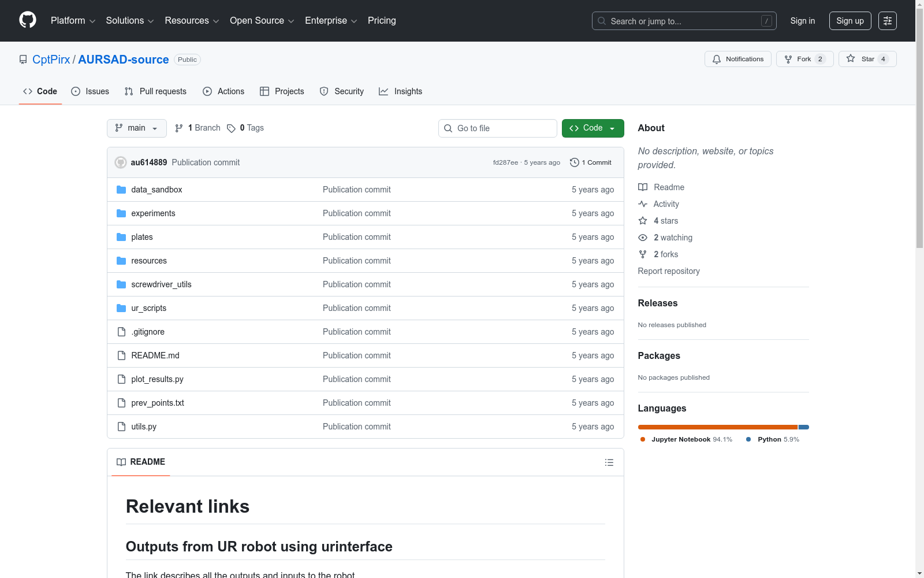
Task: Open the README outline icon
Action: pyautogui.click(x=609, y=462)
